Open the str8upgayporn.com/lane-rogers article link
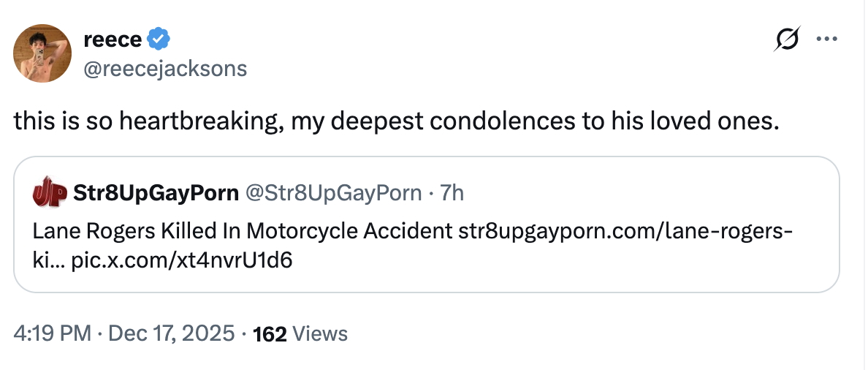Viewport: 868px width, 370px height. coord(625,231)
